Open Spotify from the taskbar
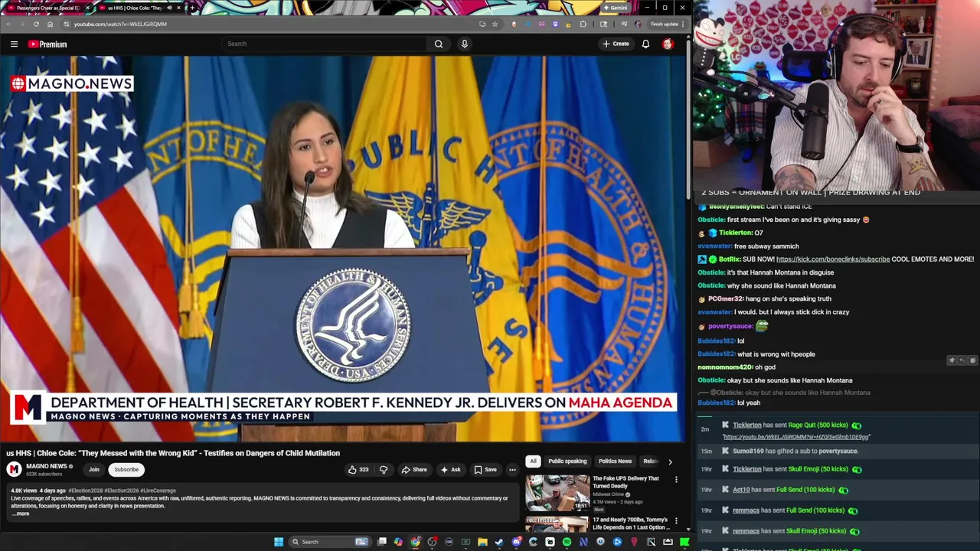The height and width of the screenshot is (551, 980). pyautogui.click(x=567, y=542)
